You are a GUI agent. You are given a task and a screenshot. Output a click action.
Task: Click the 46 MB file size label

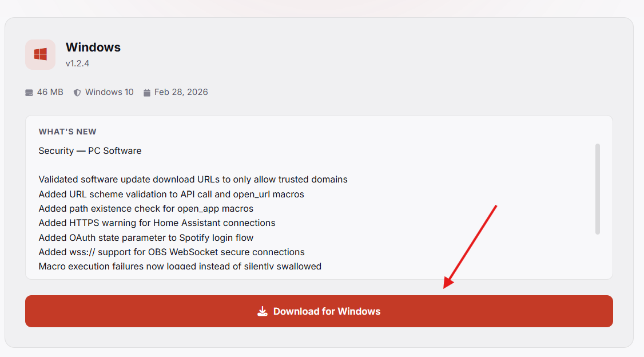[x=50, y=92]
